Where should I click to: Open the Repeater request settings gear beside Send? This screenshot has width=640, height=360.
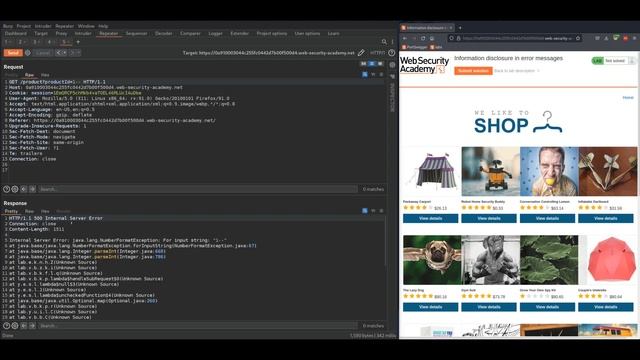(x=28, y=53)
